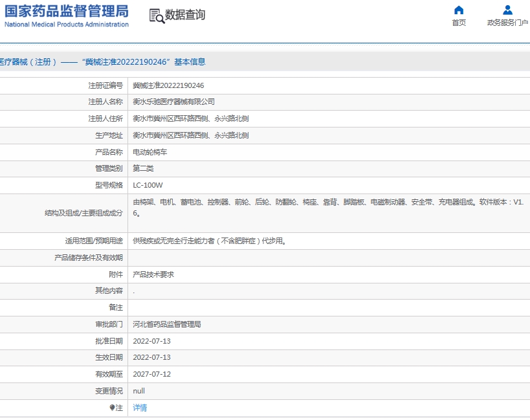
Task: Select approval date 2022-07-13 in 批准日期 row
Action: pos(152,341)
